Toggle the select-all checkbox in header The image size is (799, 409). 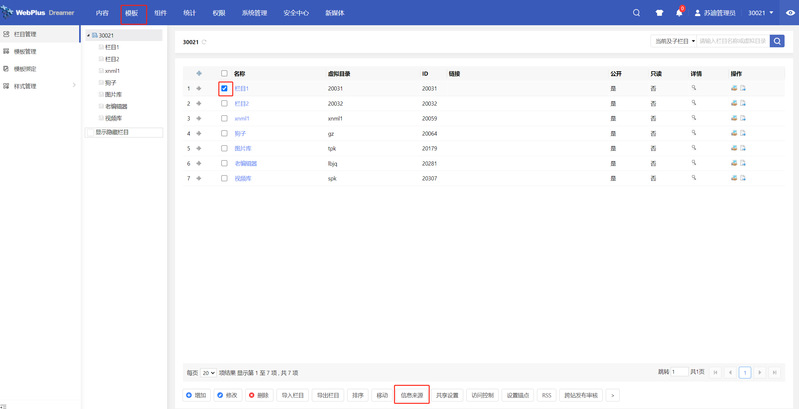(x=224, y=73)
